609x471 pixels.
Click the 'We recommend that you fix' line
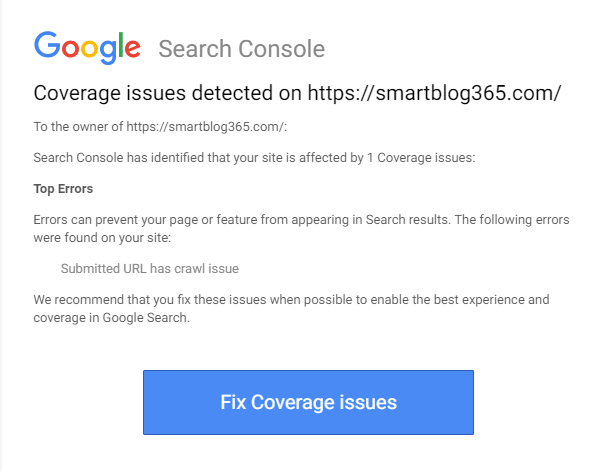(291, 300)
